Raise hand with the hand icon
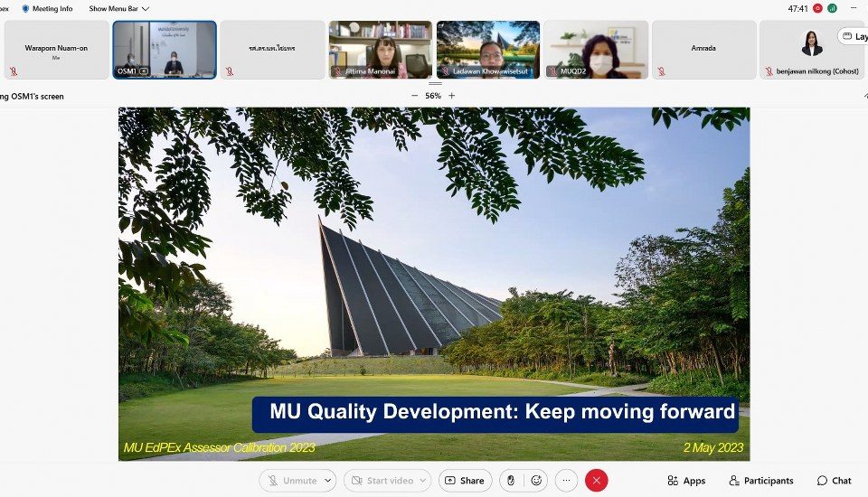The image size is (868, 497). point(510,481)
